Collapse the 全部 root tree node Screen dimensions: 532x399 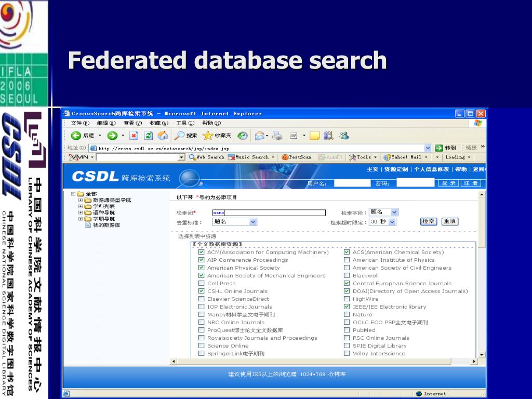coord(73,194)
